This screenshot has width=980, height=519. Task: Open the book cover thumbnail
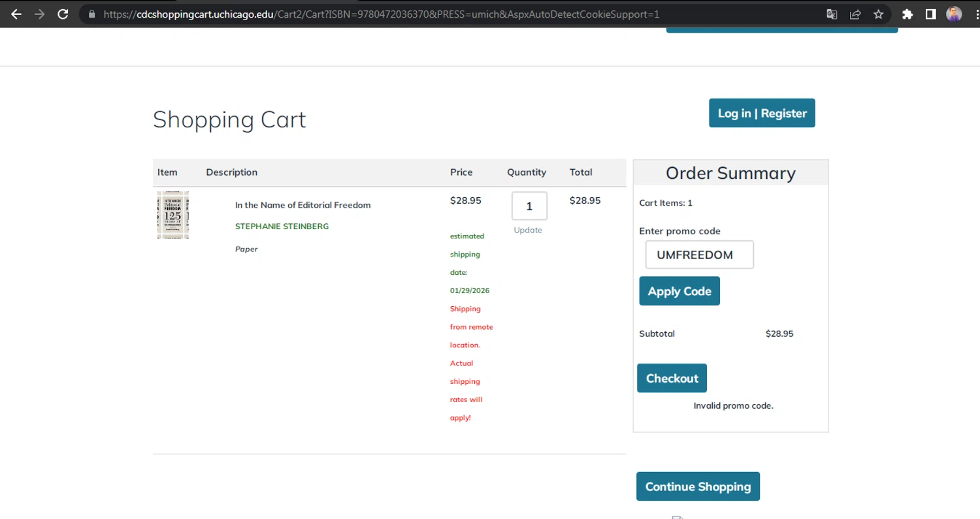pyautogui.click(x=173, y=215)
